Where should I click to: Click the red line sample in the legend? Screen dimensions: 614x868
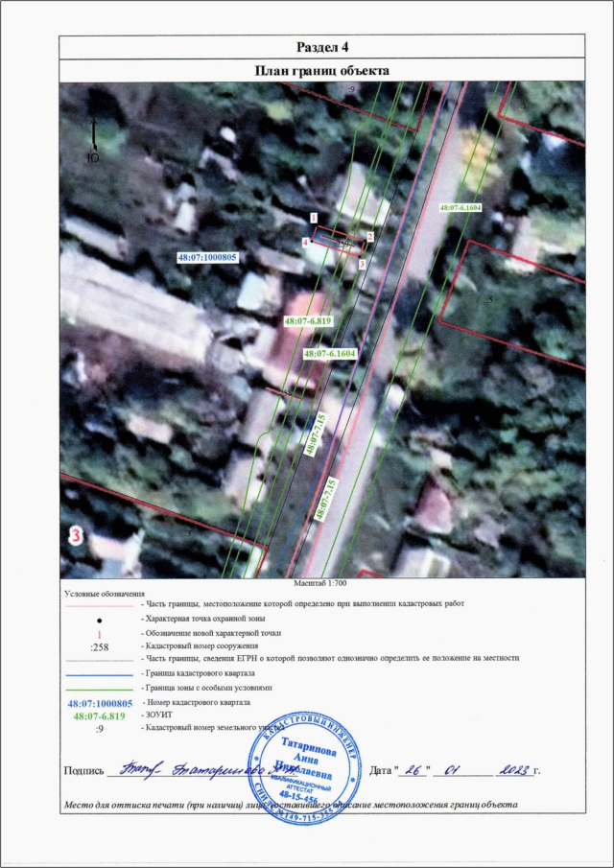(x=98, y=606)
